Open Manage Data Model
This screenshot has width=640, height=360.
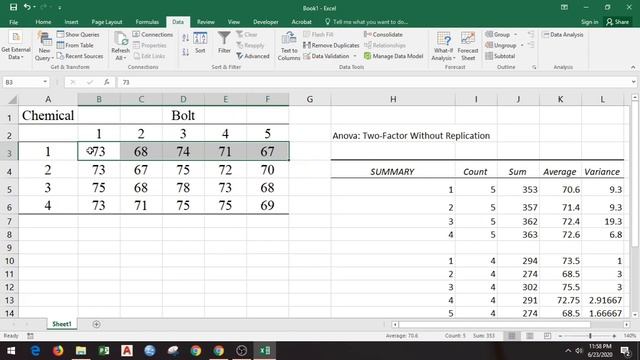click(x=393, y=56)
